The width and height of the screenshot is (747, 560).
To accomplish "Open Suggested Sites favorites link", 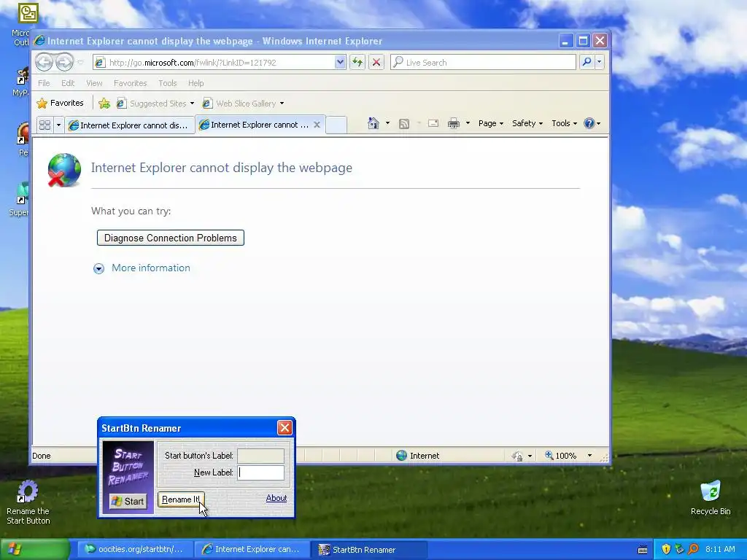I will (155, 104).
